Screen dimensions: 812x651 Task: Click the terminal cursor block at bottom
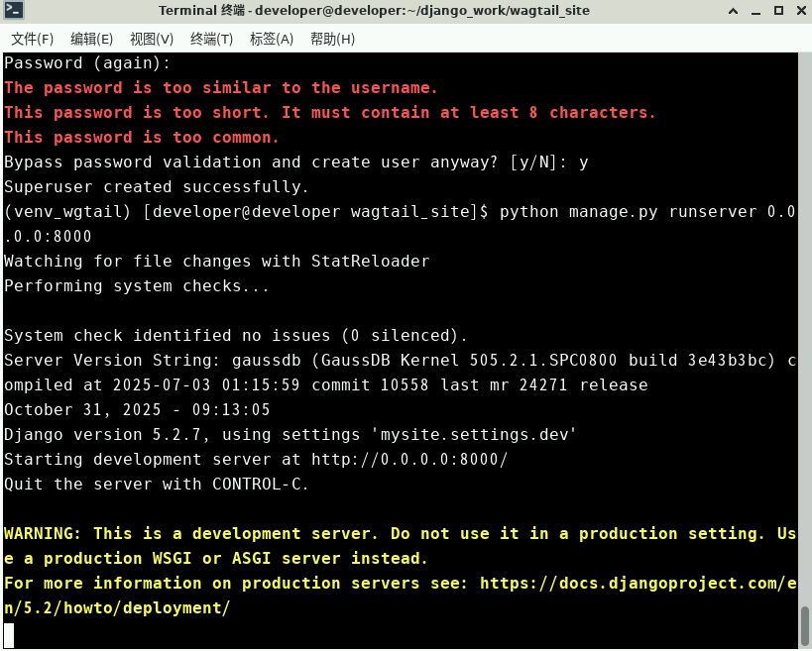tap(9, 634)
